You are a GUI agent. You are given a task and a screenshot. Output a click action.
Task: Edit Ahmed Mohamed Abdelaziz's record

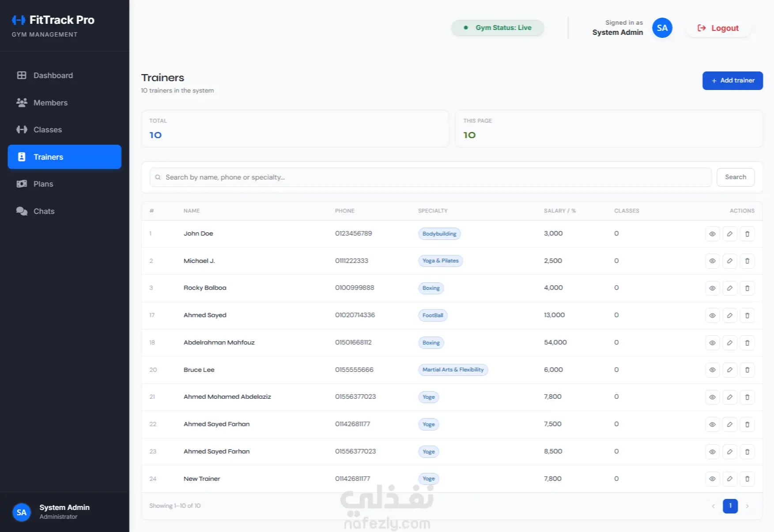730,397
